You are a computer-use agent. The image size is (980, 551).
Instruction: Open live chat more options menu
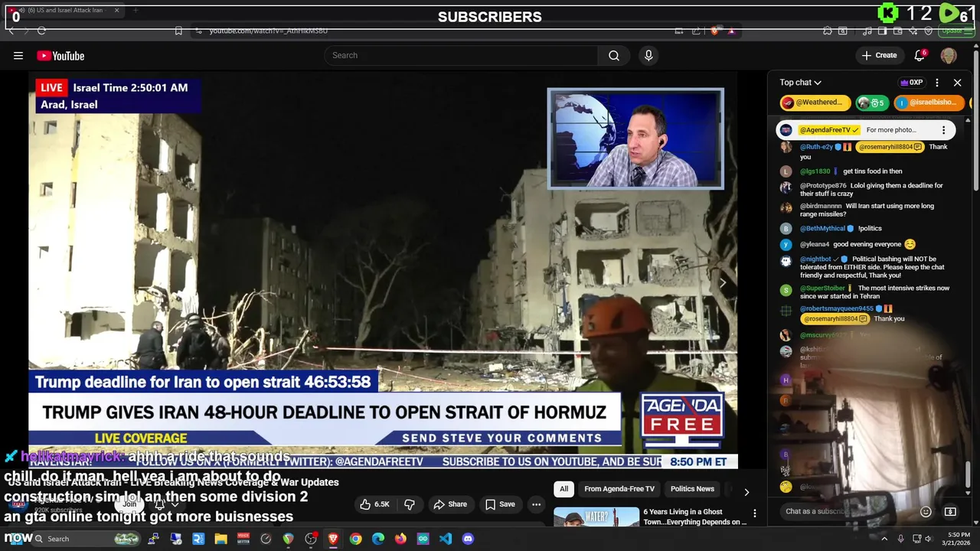[x=937, y=83]
